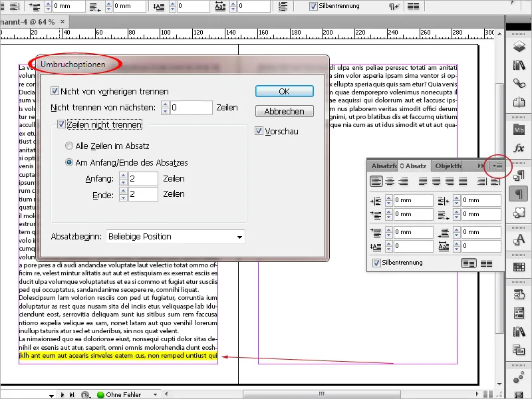
Task: Toggle 'Zeilen nicht trennen' checkbox
Action: click(61, 124)
